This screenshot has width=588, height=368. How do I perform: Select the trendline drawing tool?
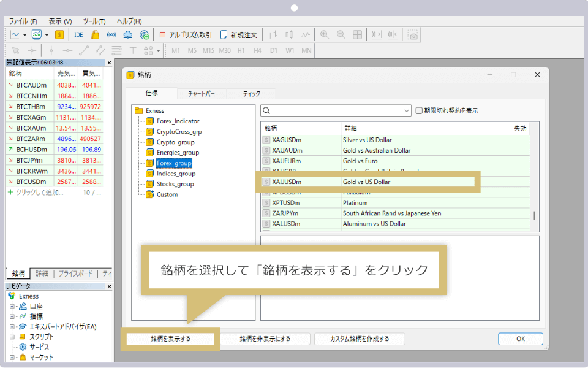coord(84,50)
